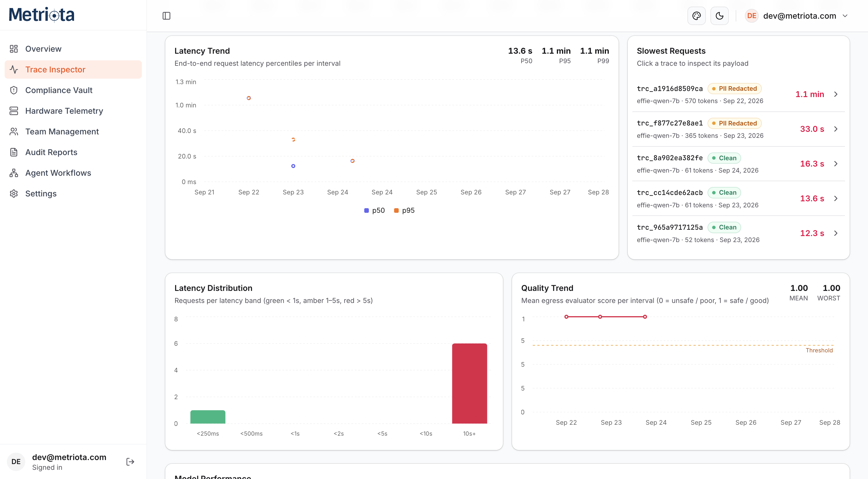Expand trace trc_f877c27e8ae1 chevron
Screen dimensions: 868x479
click(836, 129)
